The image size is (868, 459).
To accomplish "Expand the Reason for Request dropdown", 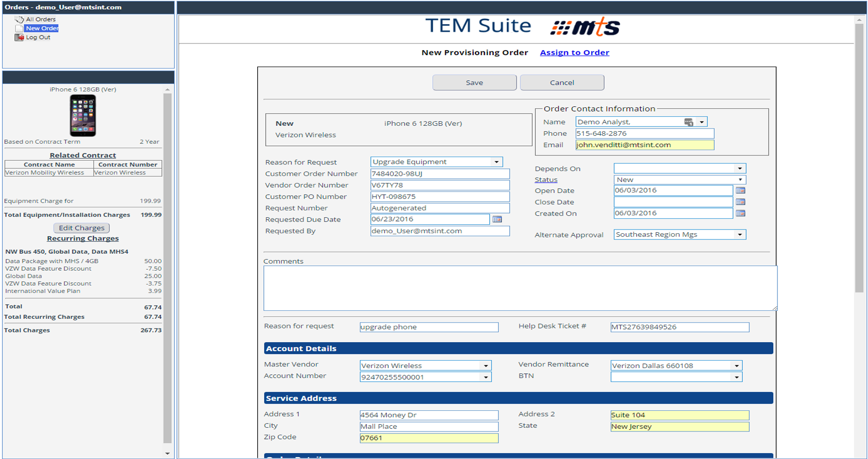I will click(x=497, y=162).
